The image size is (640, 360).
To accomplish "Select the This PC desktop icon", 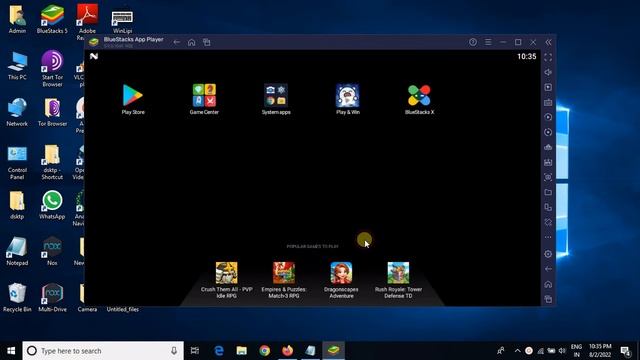I will point(17,65).
